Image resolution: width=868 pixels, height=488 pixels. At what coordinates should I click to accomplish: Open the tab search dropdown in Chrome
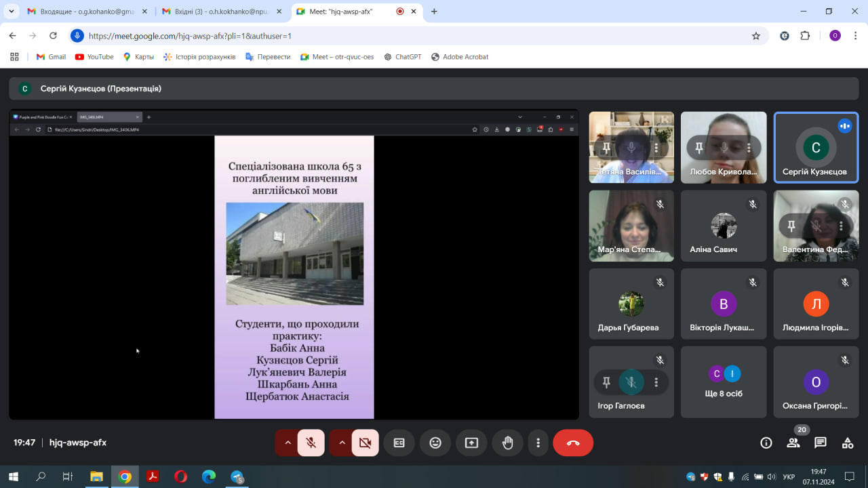coord(12,12)
